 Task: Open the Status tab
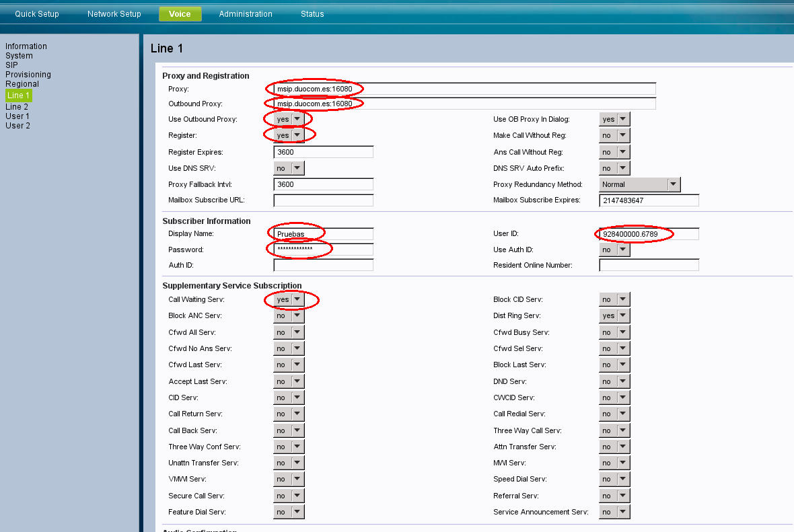[312, 14]
